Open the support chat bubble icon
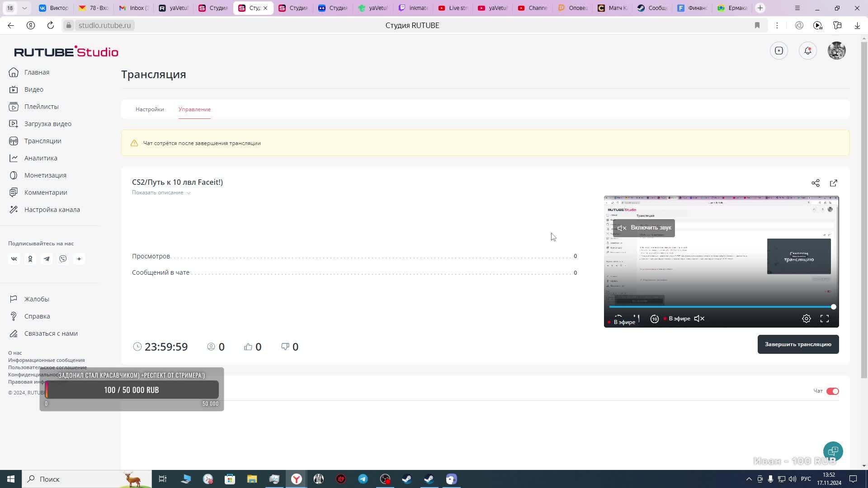 click(x=833, y=451)
